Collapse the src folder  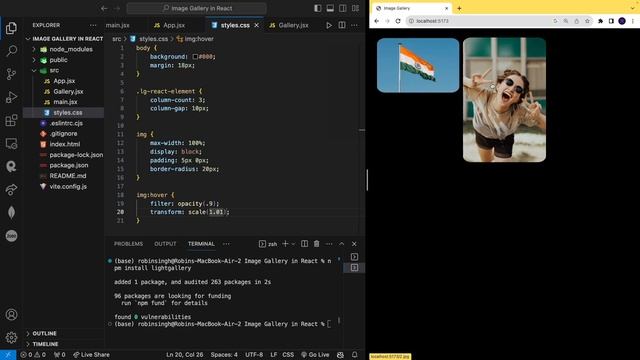click(34, 70)
